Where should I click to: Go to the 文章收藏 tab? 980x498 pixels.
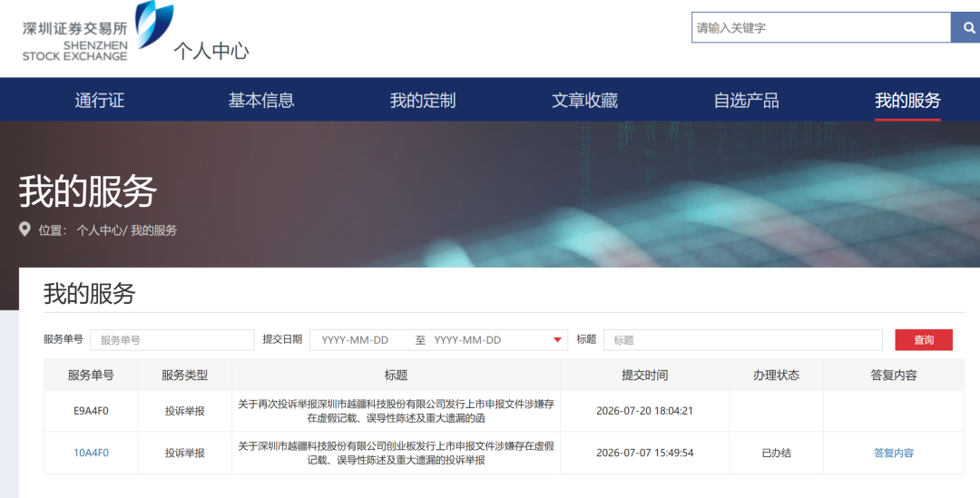(584, 100)
